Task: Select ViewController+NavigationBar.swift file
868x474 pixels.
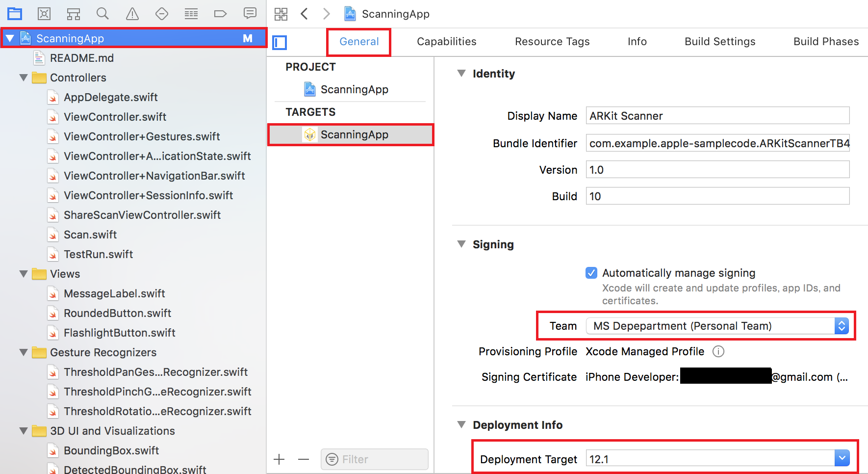Action: click(154, 176)
